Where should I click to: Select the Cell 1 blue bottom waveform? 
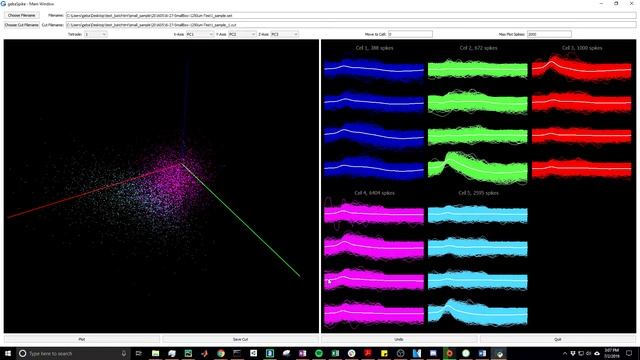coord(374,168)
